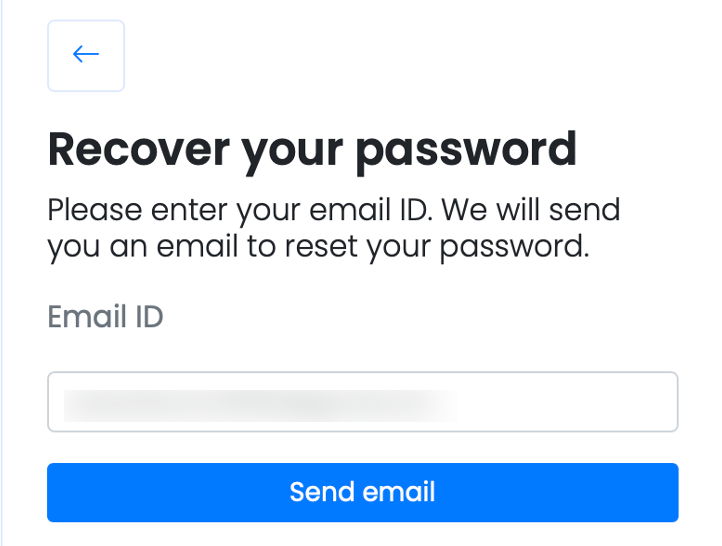
Task: Hit the wide button under the email field
Action: (362, 492)
